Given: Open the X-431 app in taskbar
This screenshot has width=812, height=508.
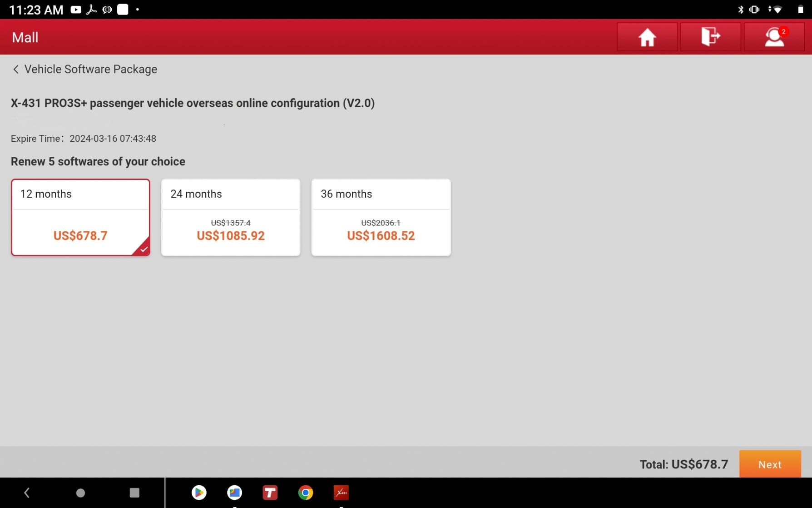Looking at the screenshot, I should coord(341,493).
